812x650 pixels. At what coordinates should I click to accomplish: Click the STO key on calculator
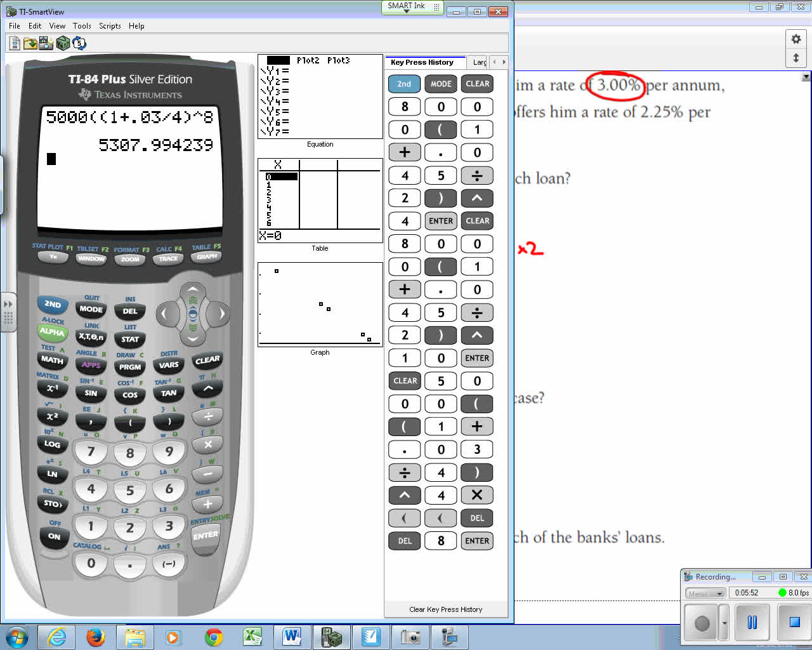tap(52, 504)
